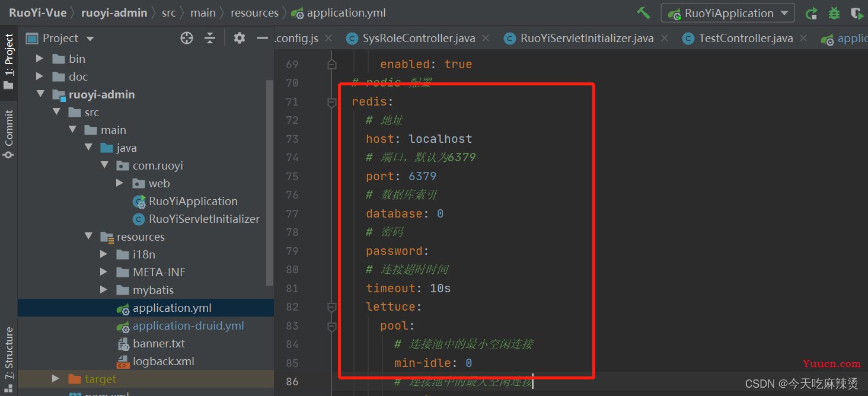Click the target folder icon
Screen dimensions: 868x396
tap(75, 379)
